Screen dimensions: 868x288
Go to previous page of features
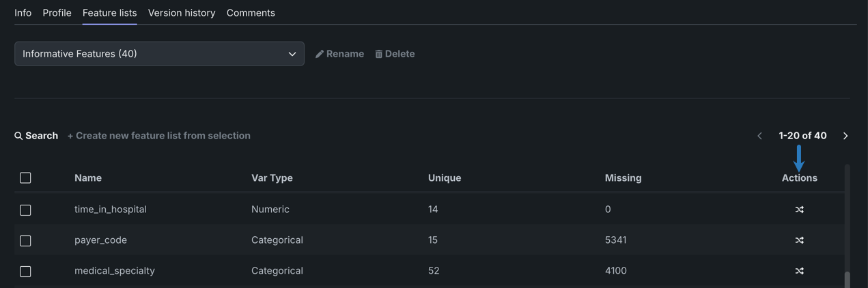click(x=759, y=136)
